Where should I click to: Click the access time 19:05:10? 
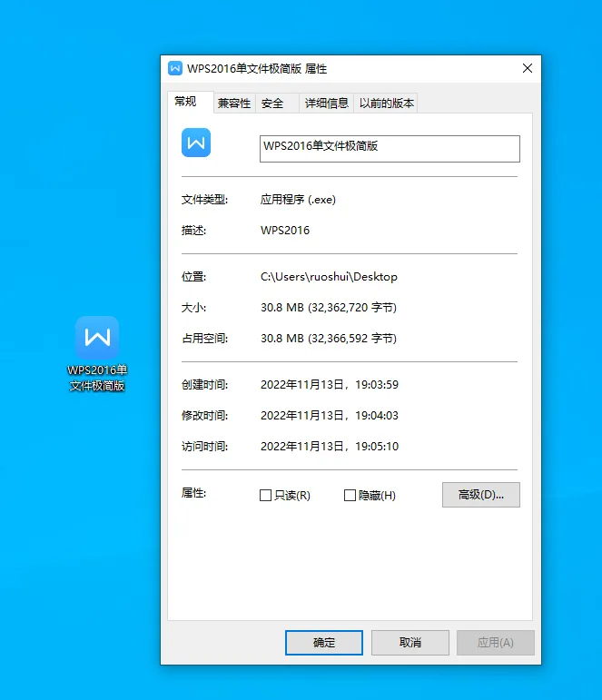pyautogui.click(x=377, y=447)
